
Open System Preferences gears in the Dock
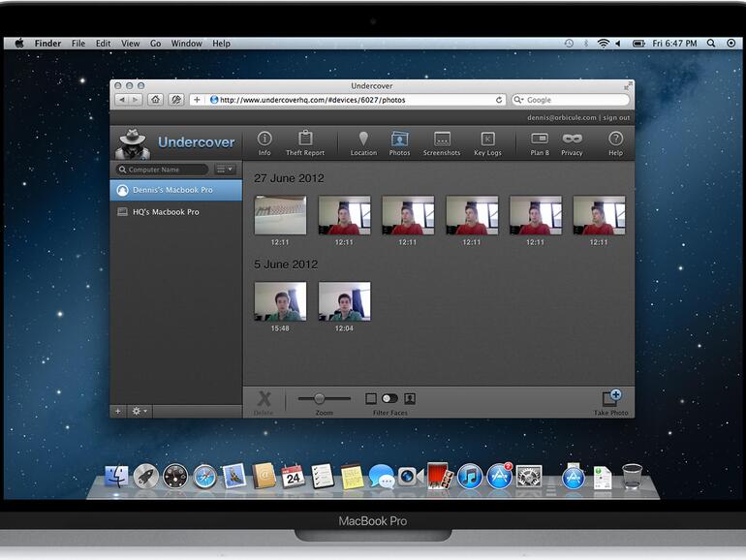(x=529, y=477)
